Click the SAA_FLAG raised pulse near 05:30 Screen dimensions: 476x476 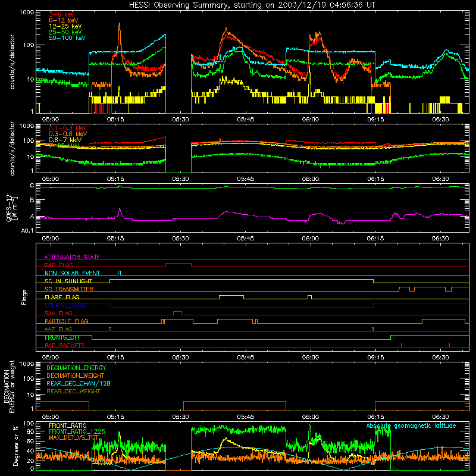pos(177,312)
